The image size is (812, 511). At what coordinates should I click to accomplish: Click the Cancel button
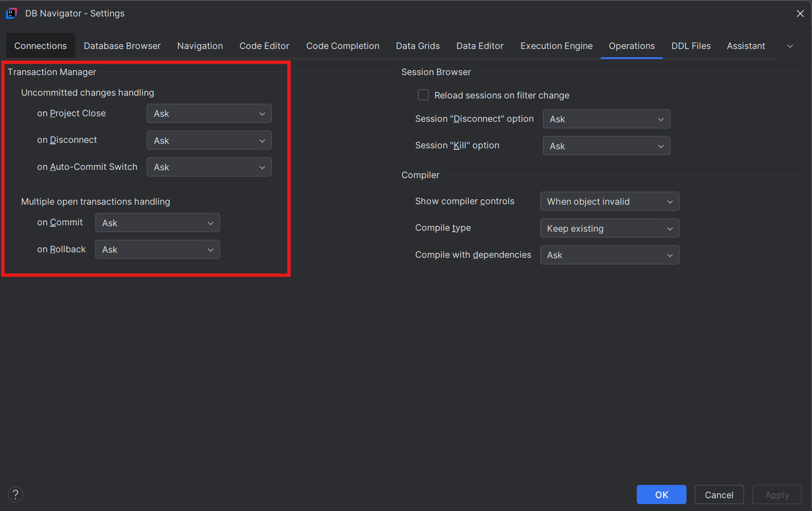tap(719, 495)
